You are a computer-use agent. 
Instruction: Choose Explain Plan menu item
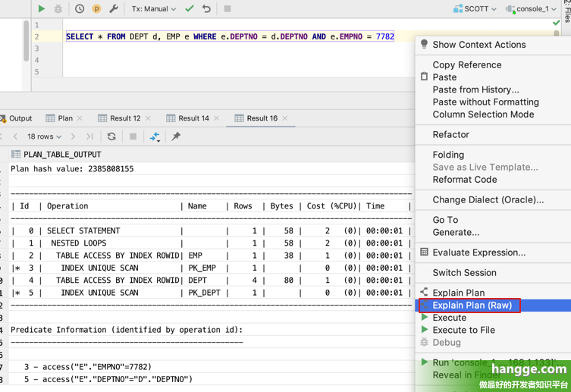tap(493, 293)
